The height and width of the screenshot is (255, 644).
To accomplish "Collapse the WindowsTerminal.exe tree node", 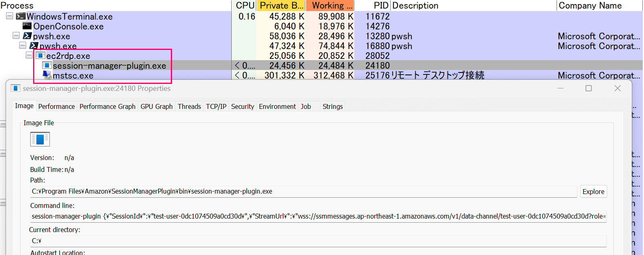I will tap(9, 16).
